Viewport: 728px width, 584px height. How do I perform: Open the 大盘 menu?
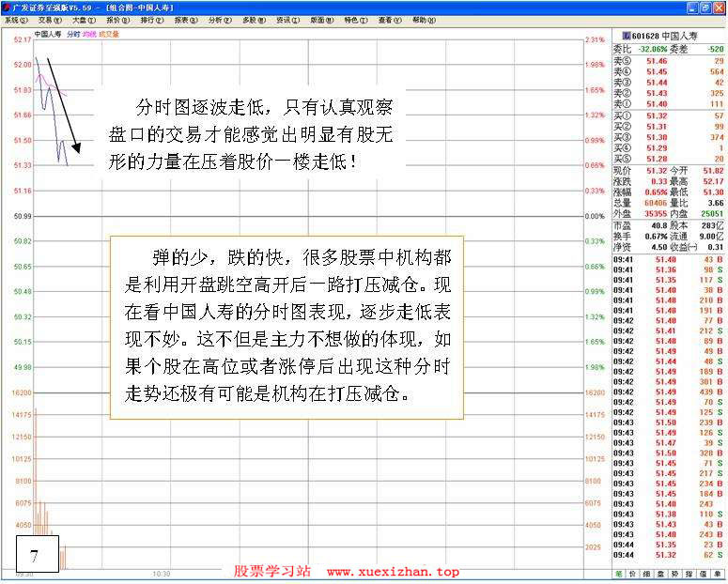click(x=84, y=21)
